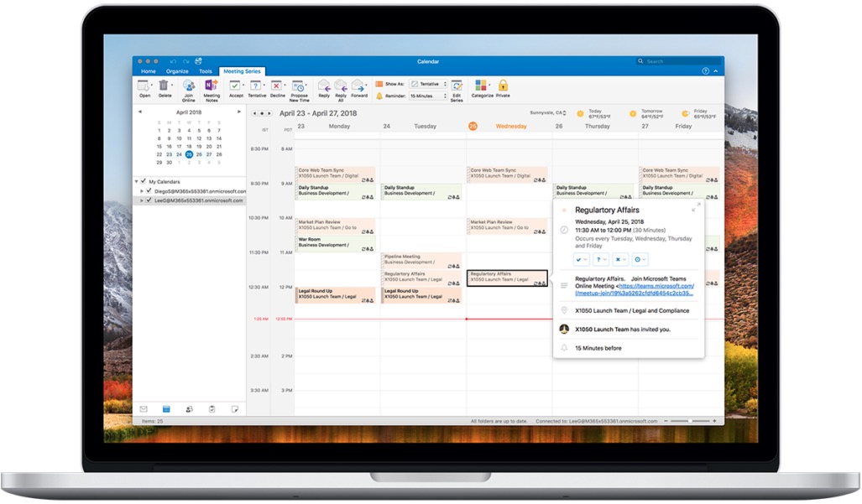The height and width of the screenshot is (504, 862).
Task: Open the Reminder 15 Minutes dropdown
Action: pos(428,96)
